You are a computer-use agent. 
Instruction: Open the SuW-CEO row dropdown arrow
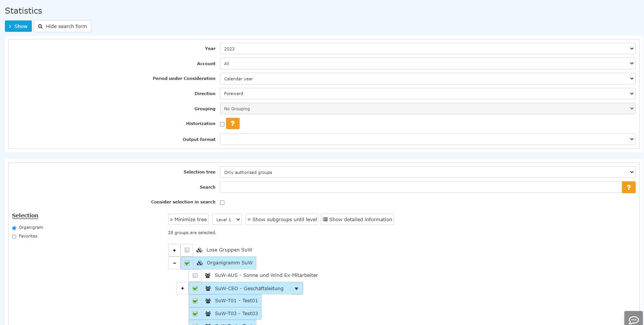point(296,288)
